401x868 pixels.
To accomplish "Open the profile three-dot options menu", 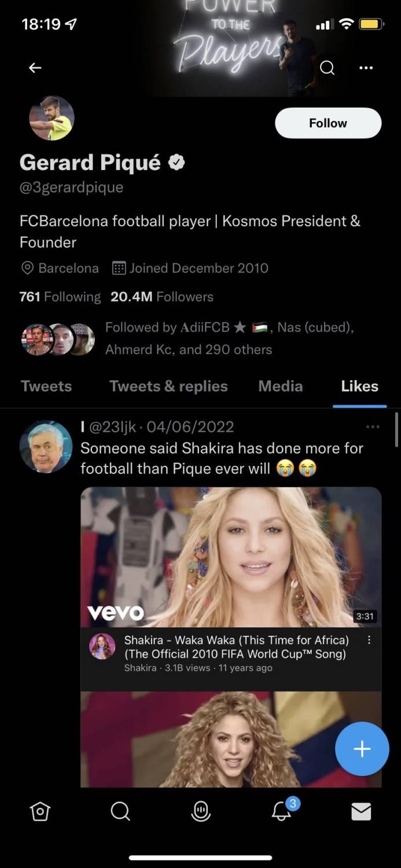I will pos(366,68).
